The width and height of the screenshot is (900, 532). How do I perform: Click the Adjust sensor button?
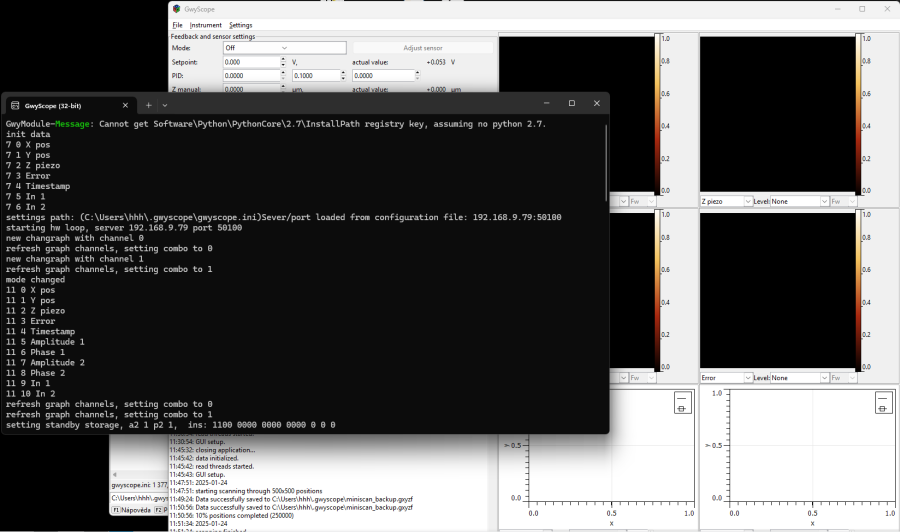pos(422,47)
